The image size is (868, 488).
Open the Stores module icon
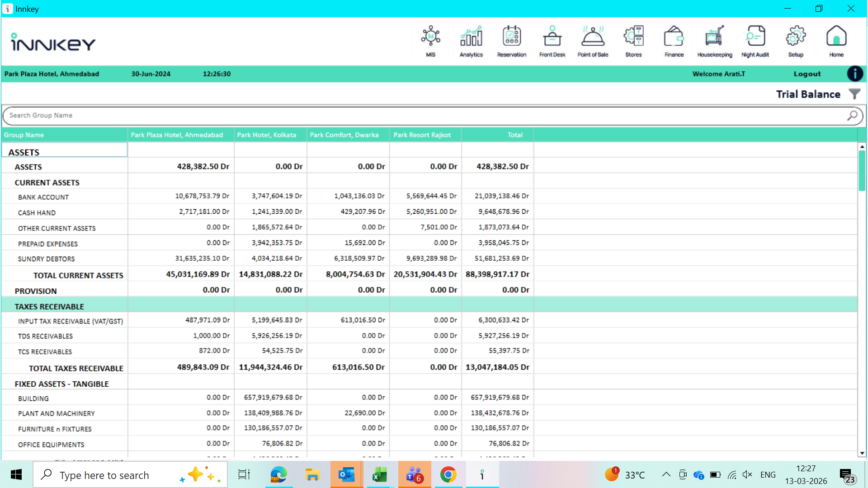click(x=633, y=41)
